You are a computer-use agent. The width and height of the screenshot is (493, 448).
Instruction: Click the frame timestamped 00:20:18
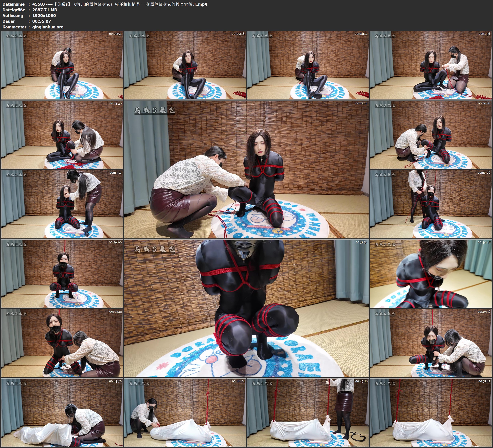[x=431, y=135]
